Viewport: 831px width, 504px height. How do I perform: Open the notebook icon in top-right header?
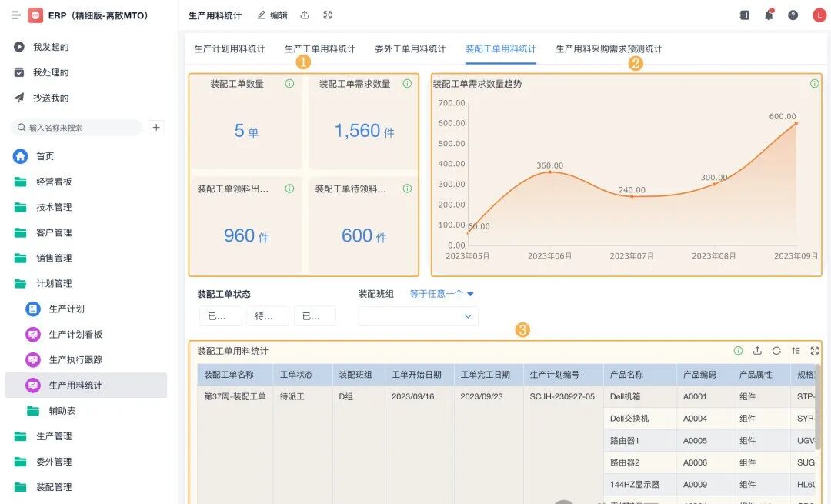[x=745, y=15]
